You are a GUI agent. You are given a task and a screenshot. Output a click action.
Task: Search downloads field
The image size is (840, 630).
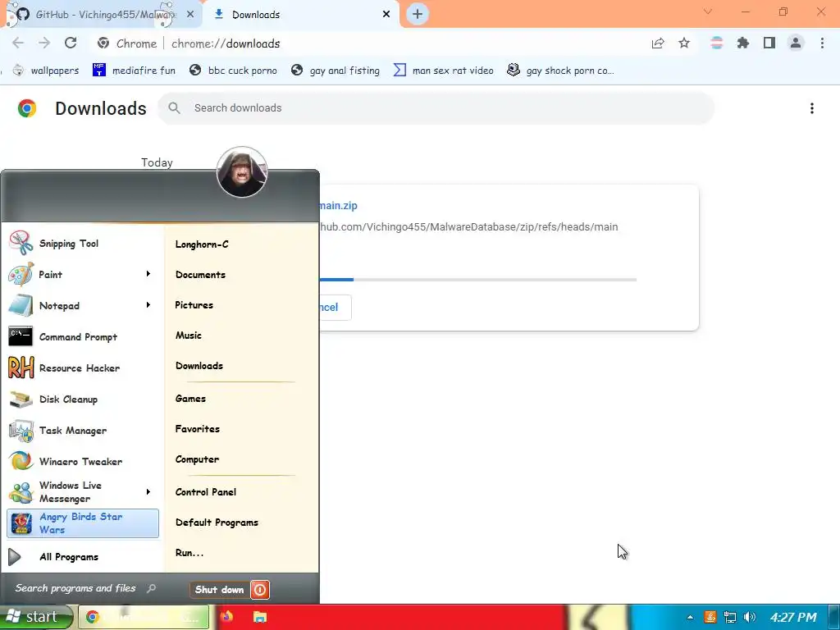[436, 108]
